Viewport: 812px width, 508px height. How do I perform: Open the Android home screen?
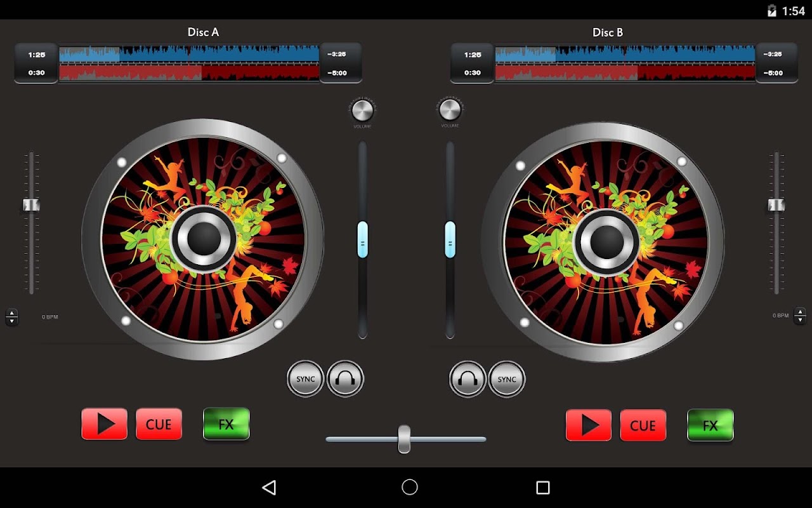click(x=410, y=487)
